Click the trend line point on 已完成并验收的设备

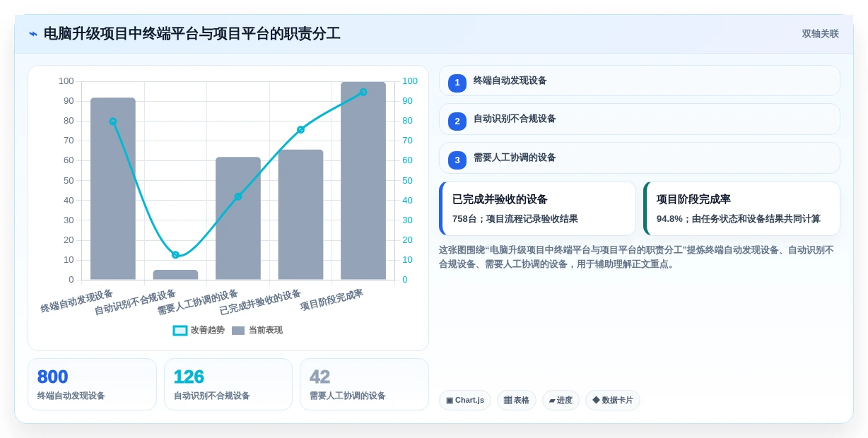(300, 129)
